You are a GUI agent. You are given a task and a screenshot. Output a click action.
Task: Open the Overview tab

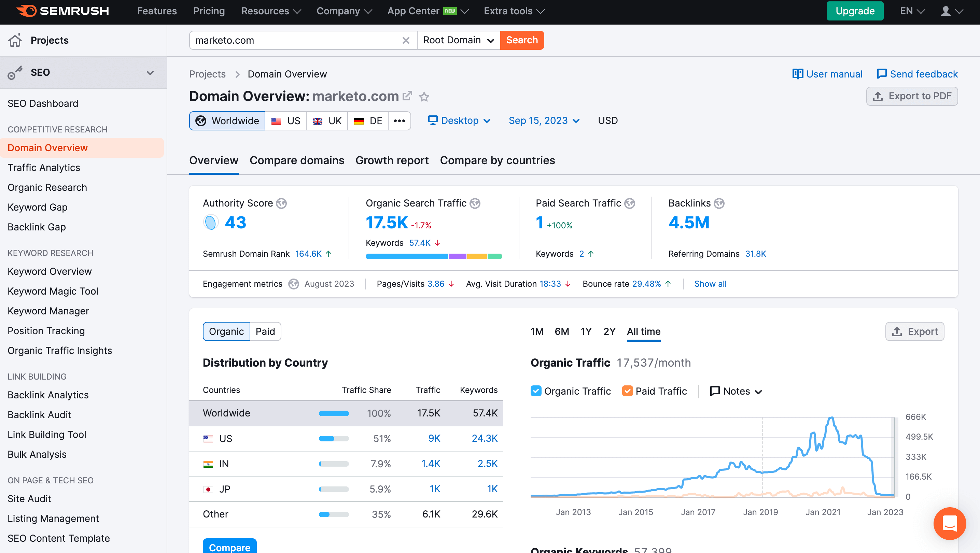pos(214,160)
